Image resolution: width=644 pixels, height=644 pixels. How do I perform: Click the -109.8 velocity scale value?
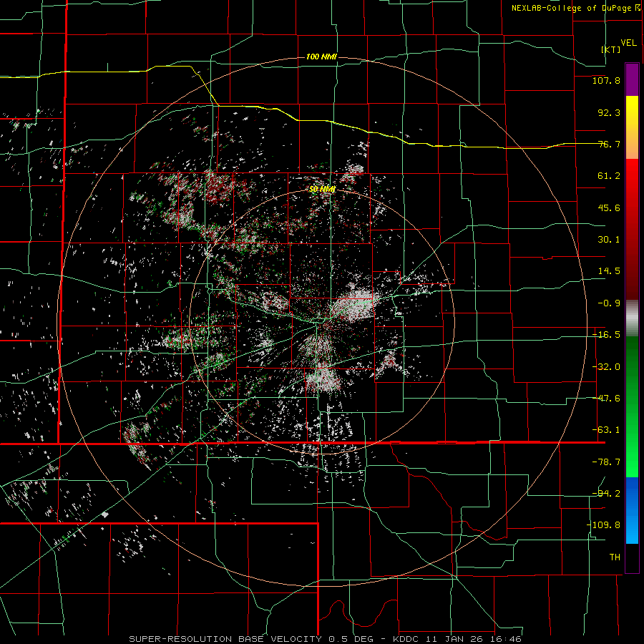604,525
